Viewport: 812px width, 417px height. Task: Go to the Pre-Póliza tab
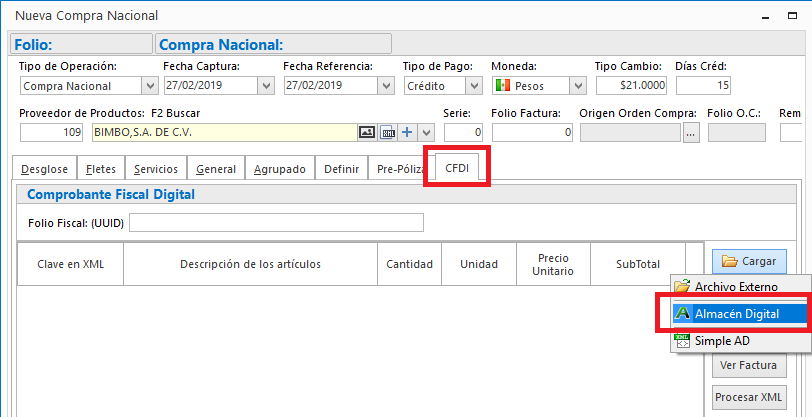399,169
